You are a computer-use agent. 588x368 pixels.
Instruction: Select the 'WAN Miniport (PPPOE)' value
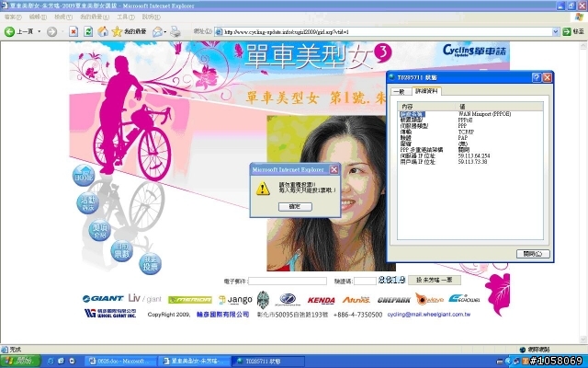[x=484, y=114]
